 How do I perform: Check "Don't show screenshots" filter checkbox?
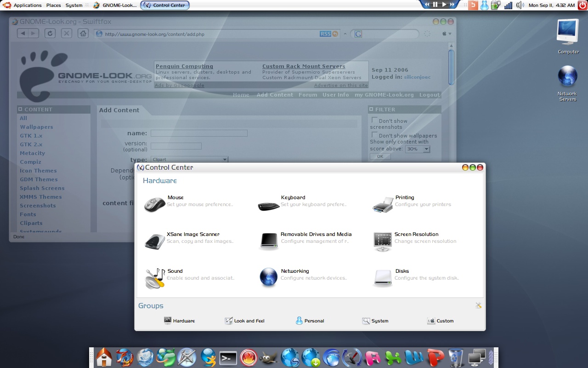374,120
